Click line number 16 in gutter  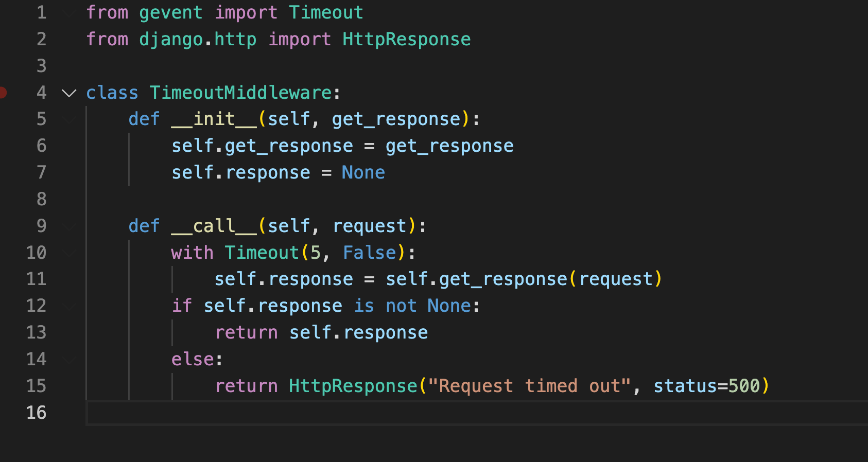pyautogui.click(x=36, y=413)
